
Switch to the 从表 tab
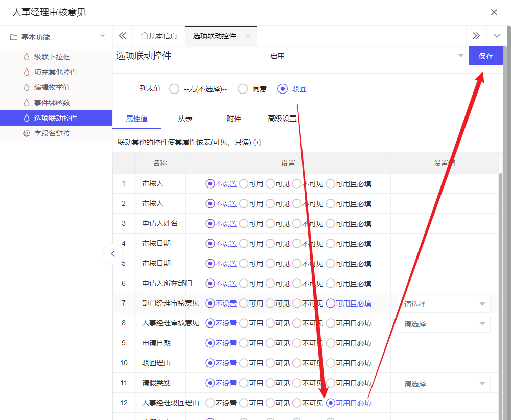[185, 119]
